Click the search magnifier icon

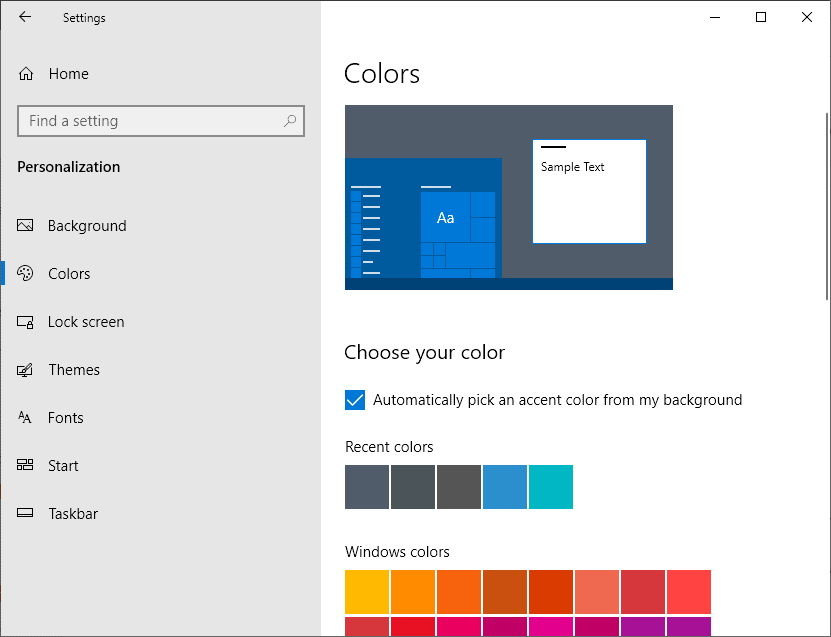(x=290, y=121)
